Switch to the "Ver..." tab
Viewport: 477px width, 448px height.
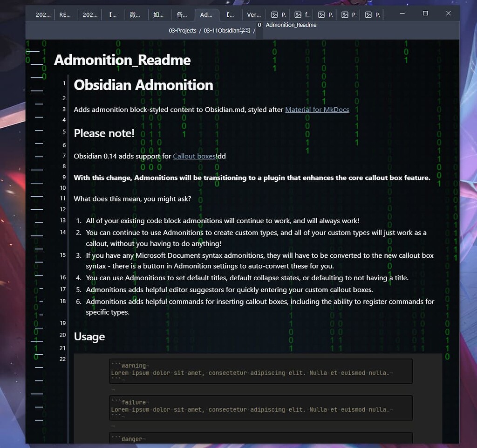tap(254, 14)
